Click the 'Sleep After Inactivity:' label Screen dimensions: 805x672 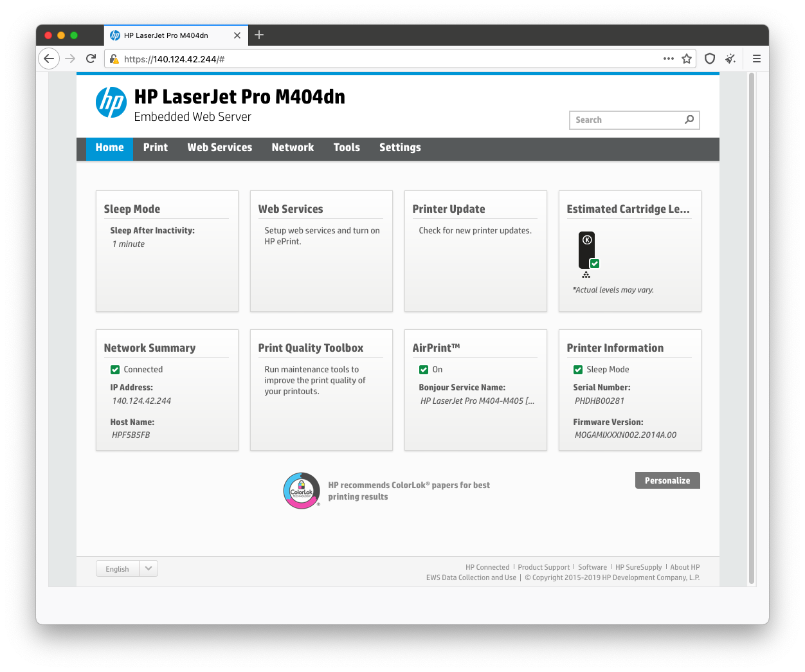(152, 231)
